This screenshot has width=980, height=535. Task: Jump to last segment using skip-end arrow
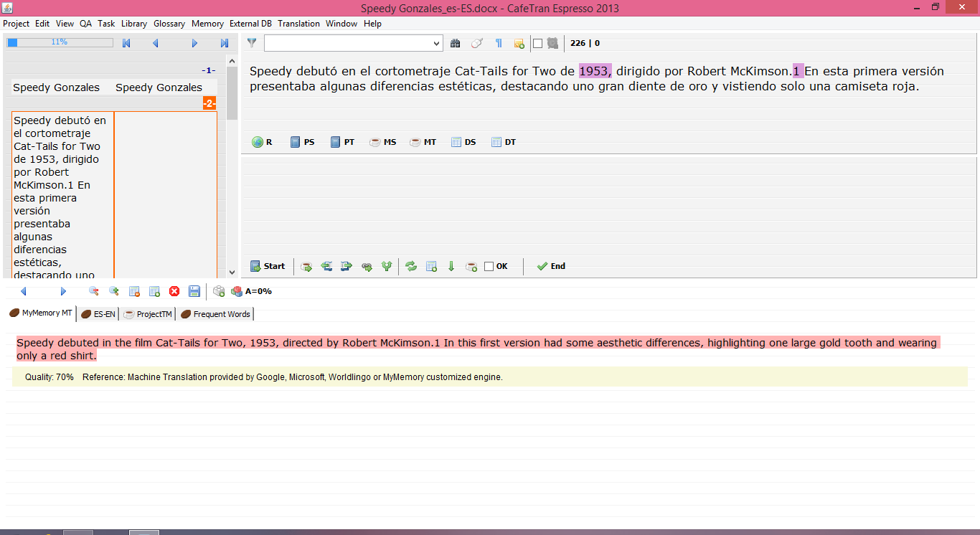click(225, 44)
